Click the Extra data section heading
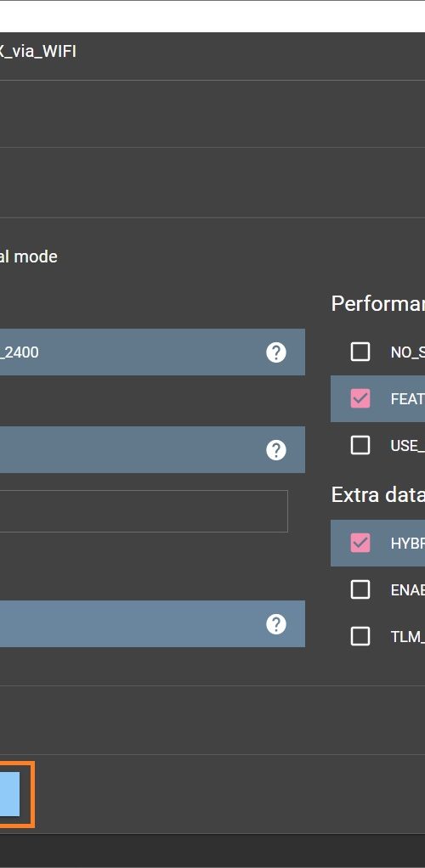 pyautogui.click(x=378, y=495)
